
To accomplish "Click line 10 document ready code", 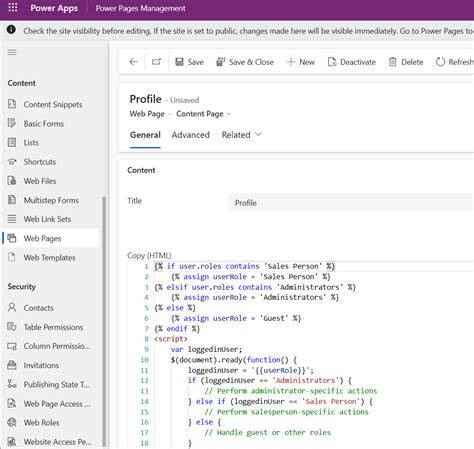I will (234, 360).
